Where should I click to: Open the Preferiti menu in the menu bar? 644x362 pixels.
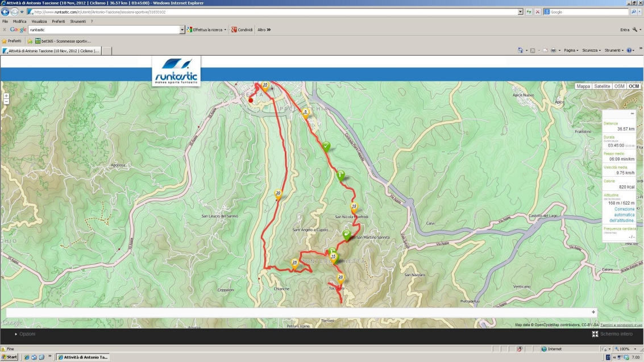59,22
